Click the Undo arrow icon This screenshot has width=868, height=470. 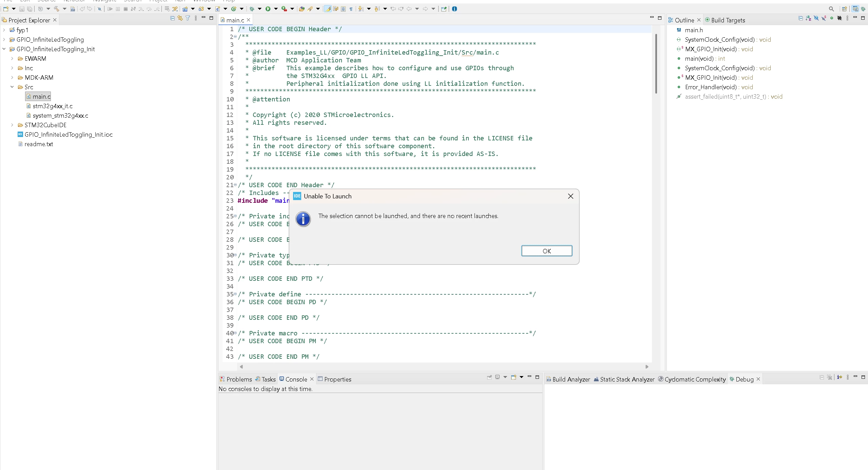[82, 9]
